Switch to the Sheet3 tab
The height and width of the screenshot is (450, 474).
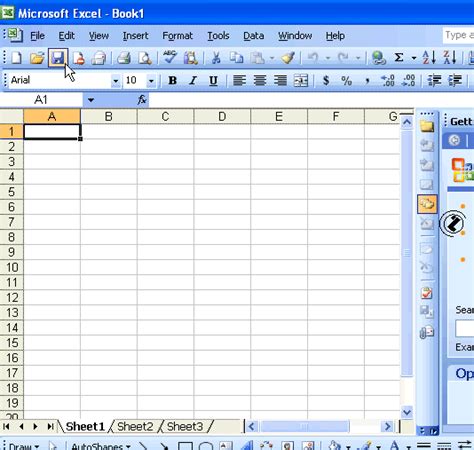[185, 426]
